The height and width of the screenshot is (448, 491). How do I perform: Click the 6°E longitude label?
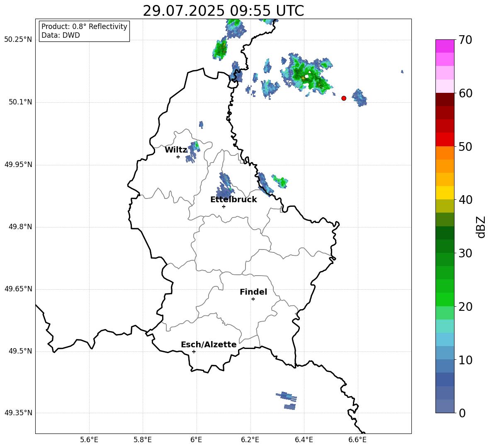(x=196, y=440)
